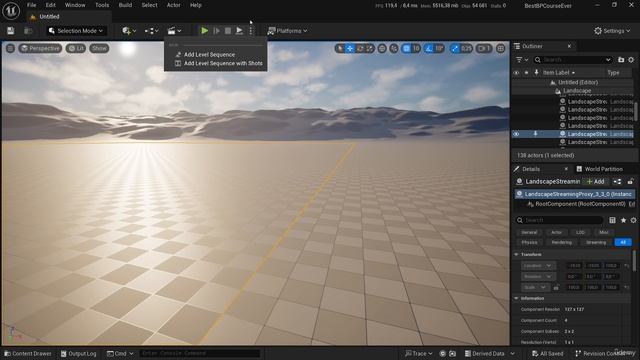Open the Window menu
640x360 pixels.
point(75,5)
